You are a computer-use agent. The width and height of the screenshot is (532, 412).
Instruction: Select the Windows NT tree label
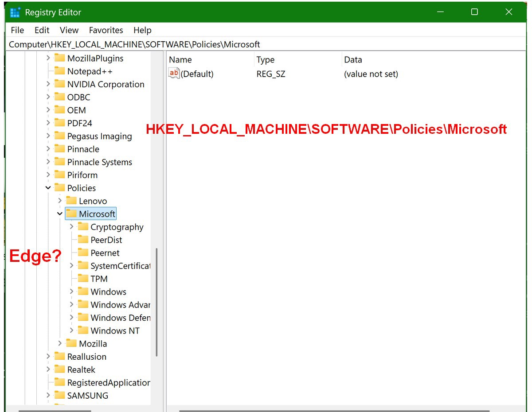tap(115, 330)
